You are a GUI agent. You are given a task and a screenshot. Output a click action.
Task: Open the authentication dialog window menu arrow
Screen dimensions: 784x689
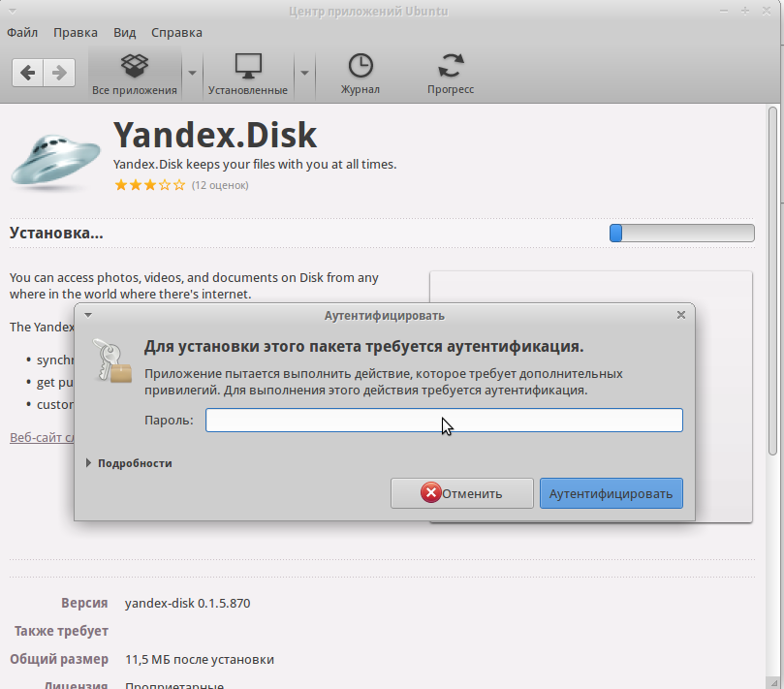(x=88, y=315)
